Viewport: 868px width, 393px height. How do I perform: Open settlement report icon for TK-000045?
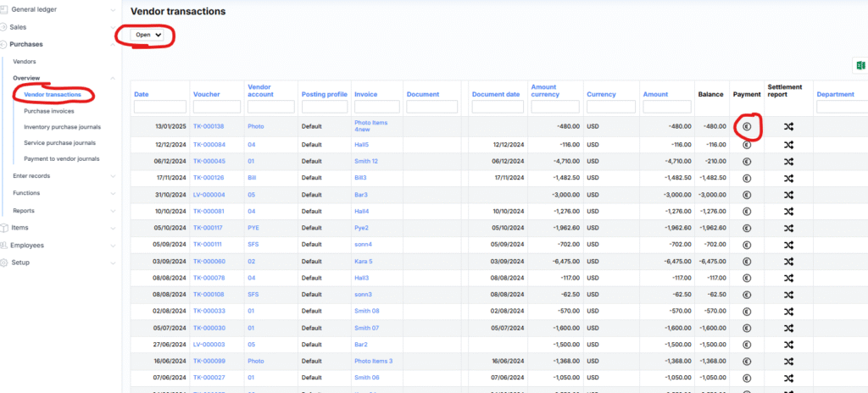[788, 161]
